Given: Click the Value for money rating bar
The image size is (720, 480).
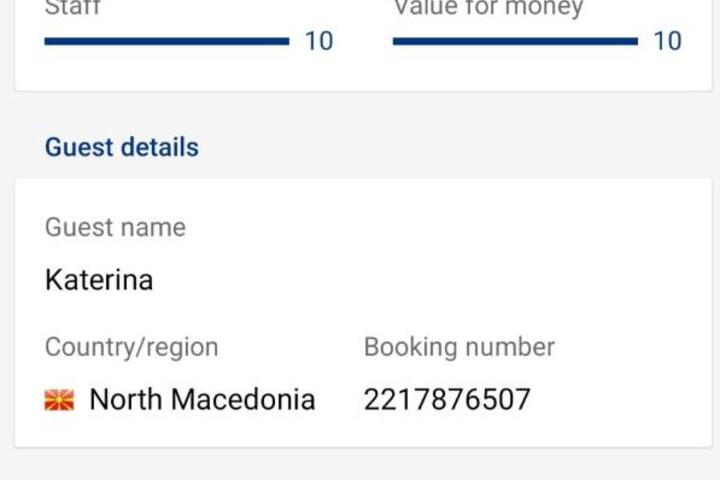Looking at the screenshot, I should (515, 41).
